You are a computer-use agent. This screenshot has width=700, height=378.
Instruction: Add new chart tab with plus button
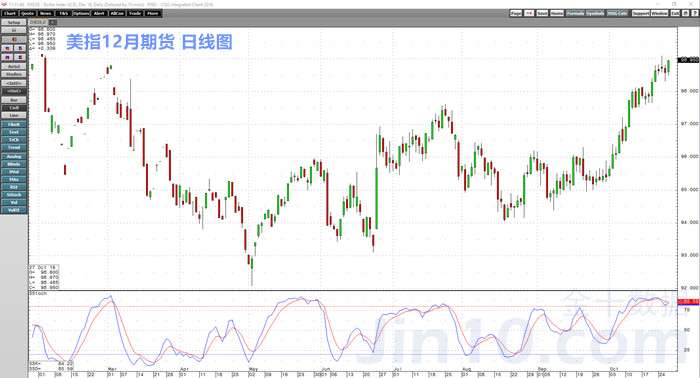(53, 22)
